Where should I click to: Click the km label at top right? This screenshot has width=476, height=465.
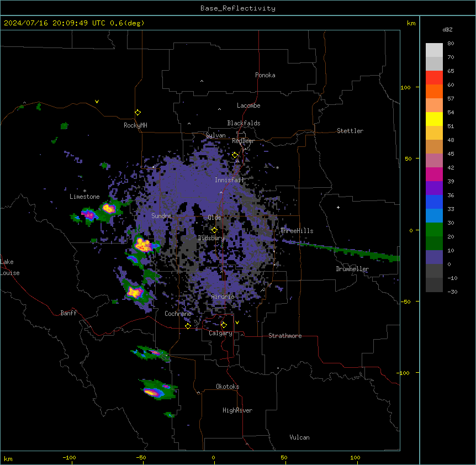[x=411, y=23]
